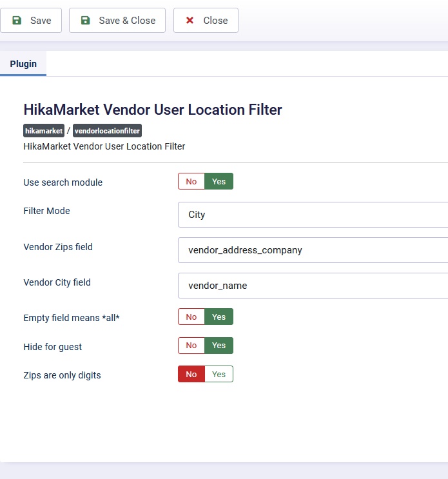Switch to the Plugin tab

pyautogui.click(x=23, y=64)
